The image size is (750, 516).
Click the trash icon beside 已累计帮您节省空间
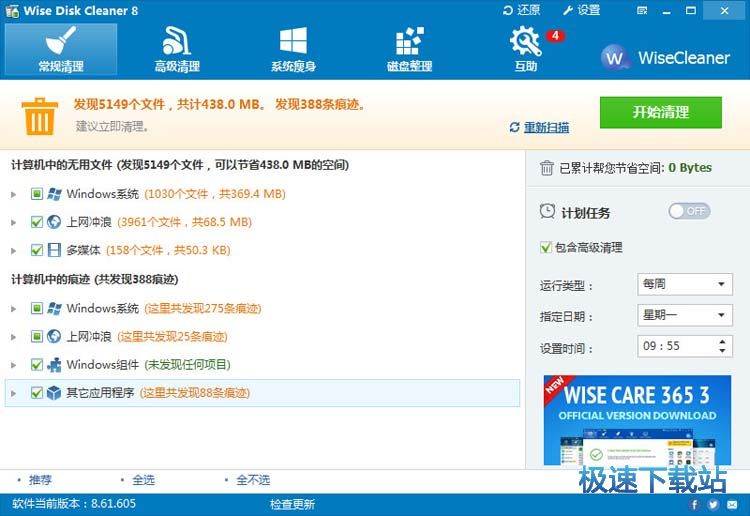click(546, 168)
